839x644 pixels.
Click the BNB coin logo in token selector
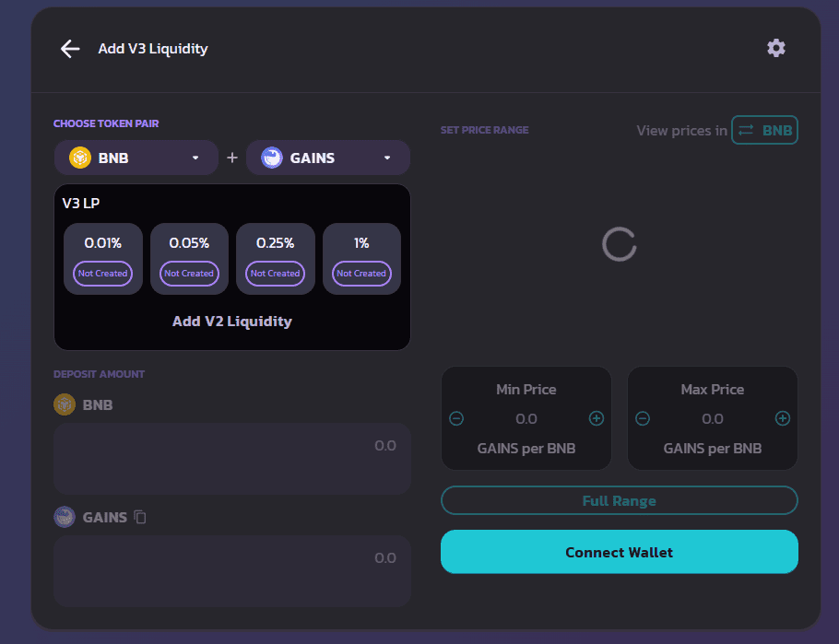click(80, 158)
